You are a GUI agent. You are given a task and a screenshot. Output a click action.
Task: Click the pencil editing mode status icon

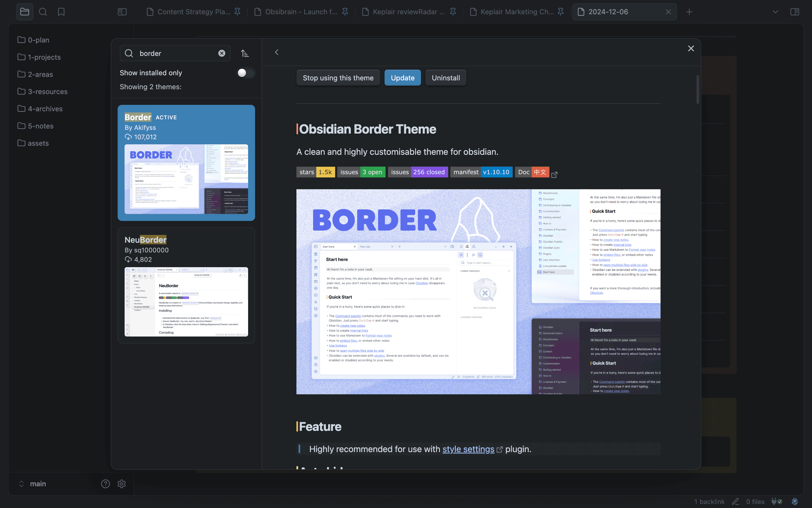click(x=735, y=502)
